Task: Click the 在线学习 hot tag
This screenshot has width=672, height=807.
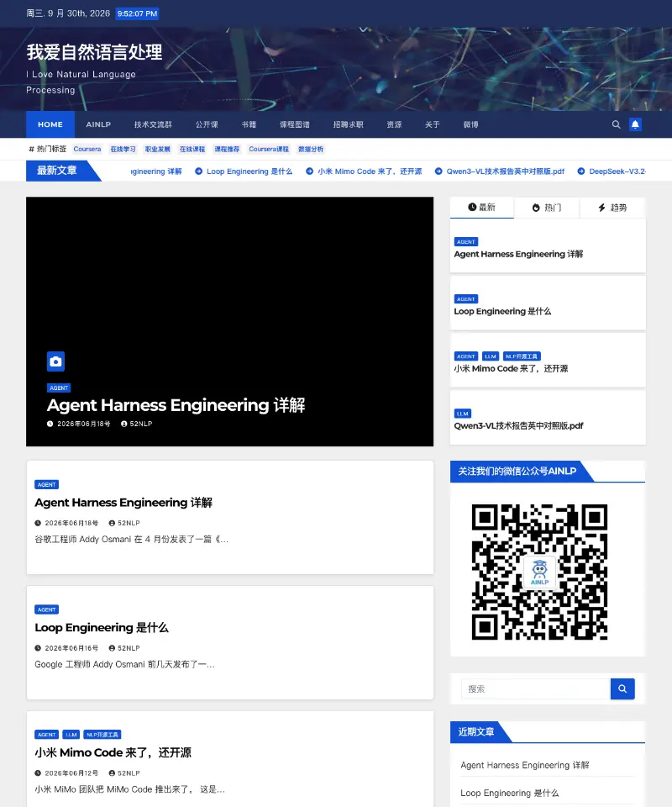Action: 123,150
